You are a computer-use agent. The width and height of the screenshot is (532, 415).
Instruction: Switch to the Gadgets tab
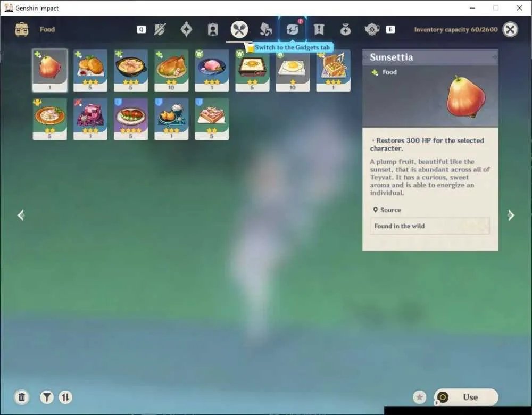(x=293, y=29)
